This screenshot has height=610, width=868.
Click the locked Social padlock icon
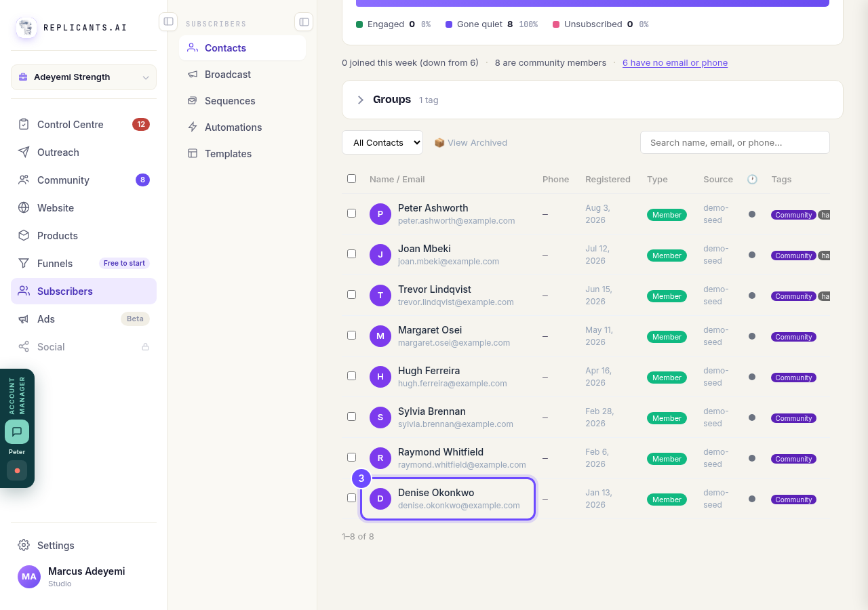(x=145, y=347)
